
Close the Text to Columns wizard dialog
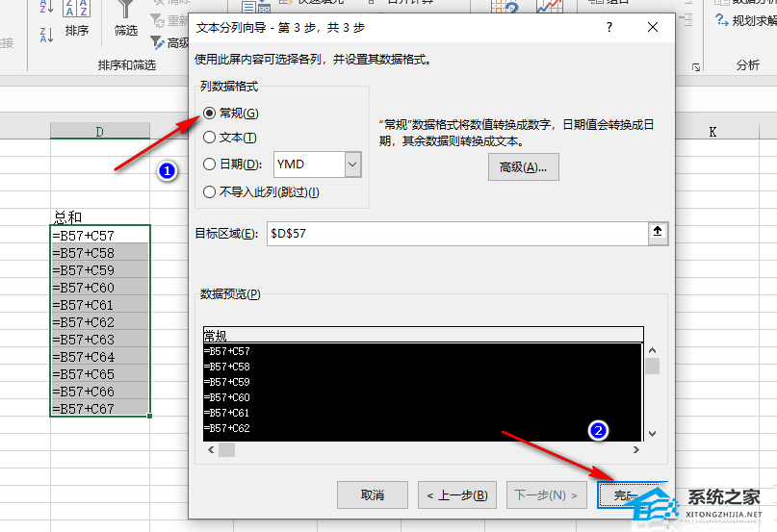653,28
